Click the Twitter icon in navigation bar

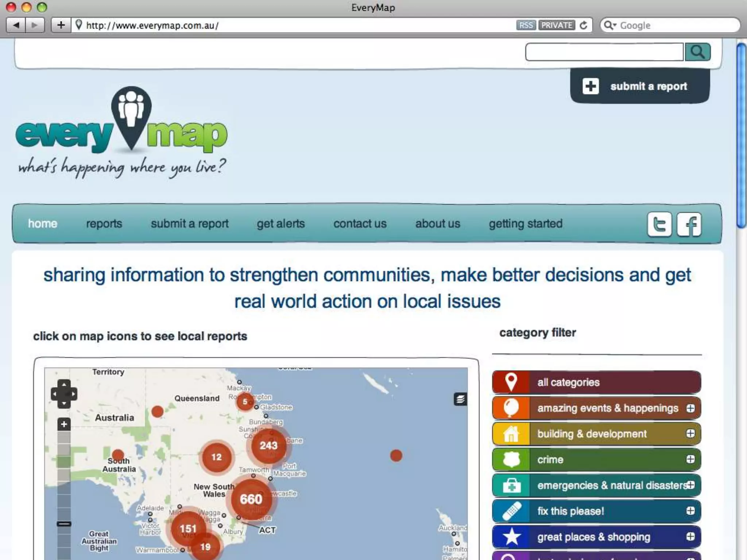tap(659, 224)
